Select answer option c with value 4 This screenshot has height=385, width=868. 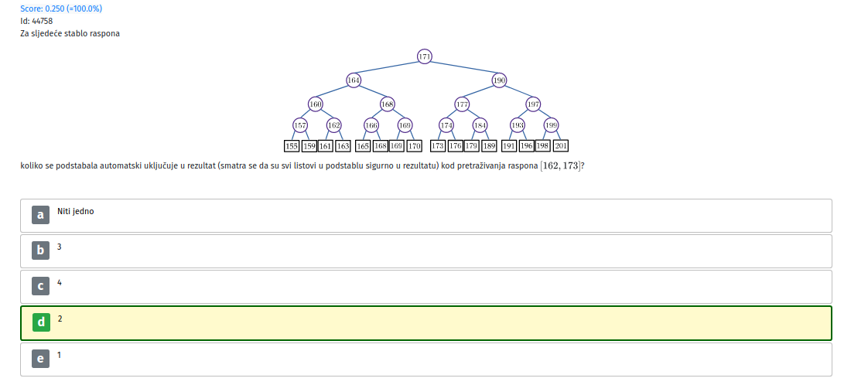(x=425, y=287)
